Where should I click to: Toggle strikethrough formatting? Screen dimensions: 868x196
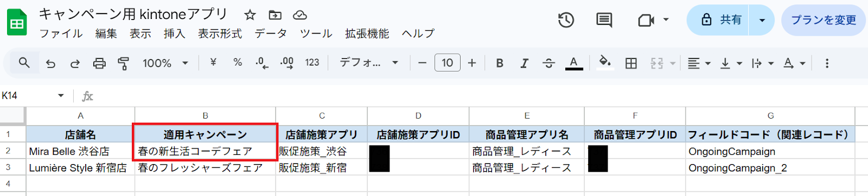pos(548,63)
